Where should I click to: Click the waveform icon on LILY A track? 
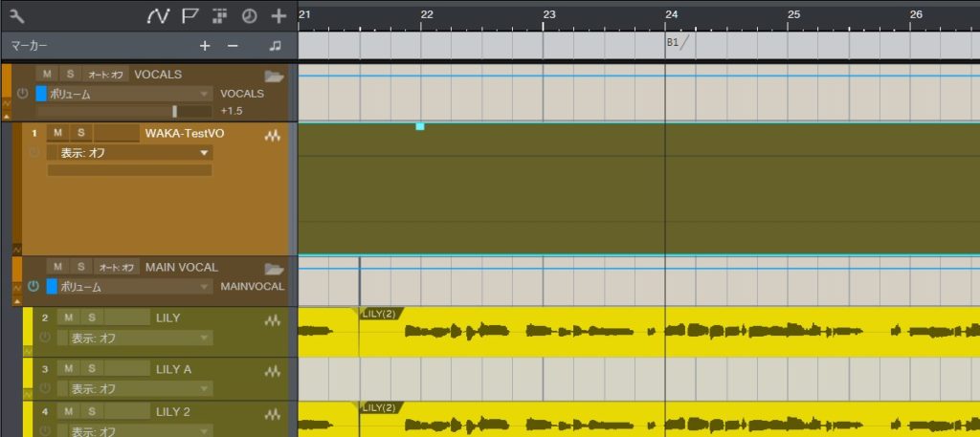click(x=272, y=371)
